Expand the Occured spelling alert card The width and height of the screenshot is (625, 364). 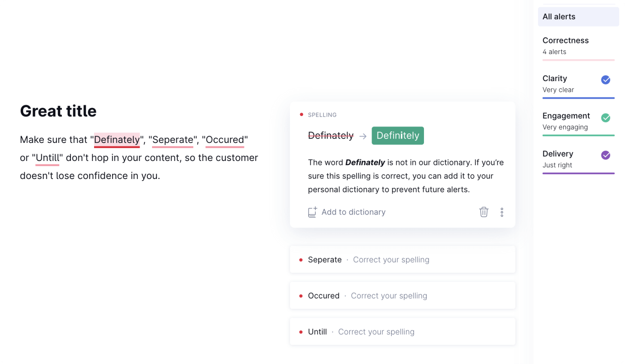pyautogui.click(x=402, y=295)
